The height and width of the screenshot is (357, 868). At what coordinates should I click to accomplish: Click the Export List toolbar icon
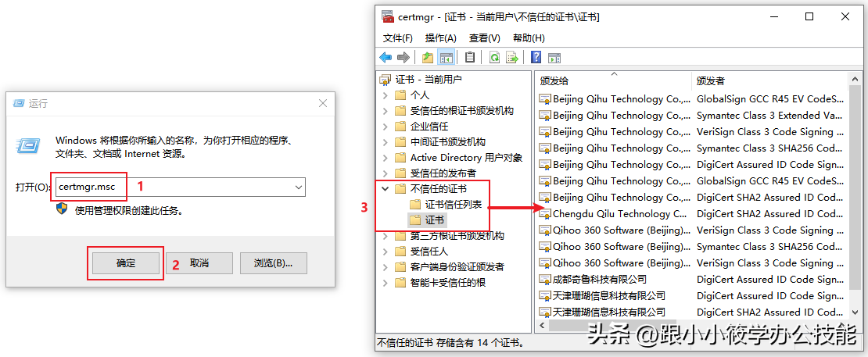512,57
